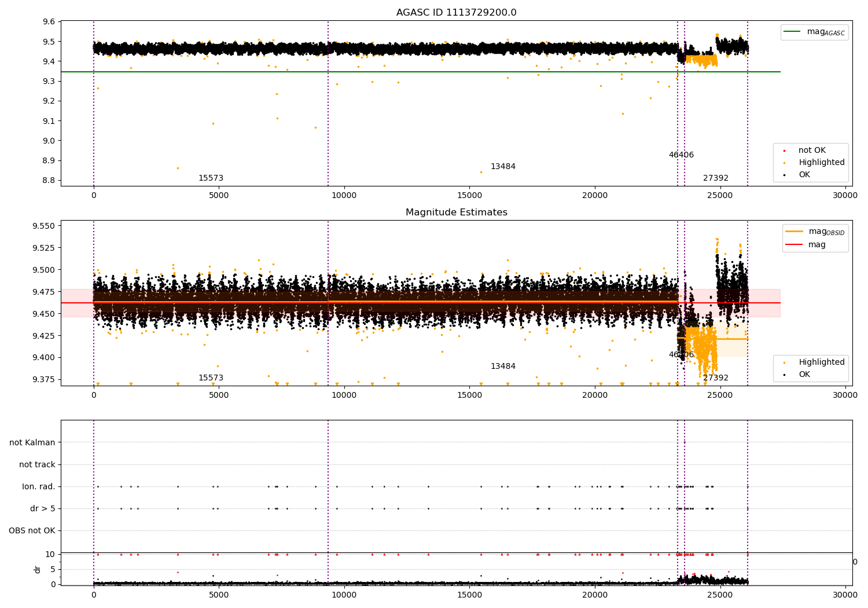Click the 'not track' axis label
868x608 pixels.
(x=37, y=465)
